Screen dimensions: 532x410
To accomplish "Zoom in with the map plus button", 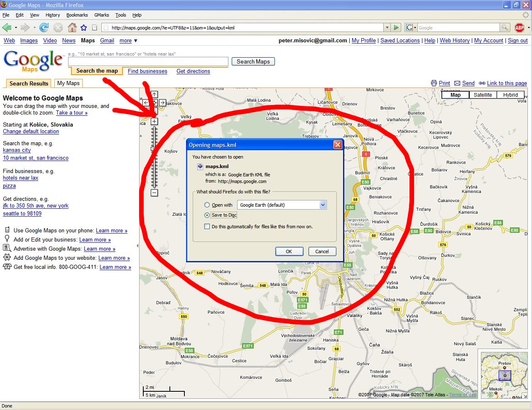I will 154,122.
